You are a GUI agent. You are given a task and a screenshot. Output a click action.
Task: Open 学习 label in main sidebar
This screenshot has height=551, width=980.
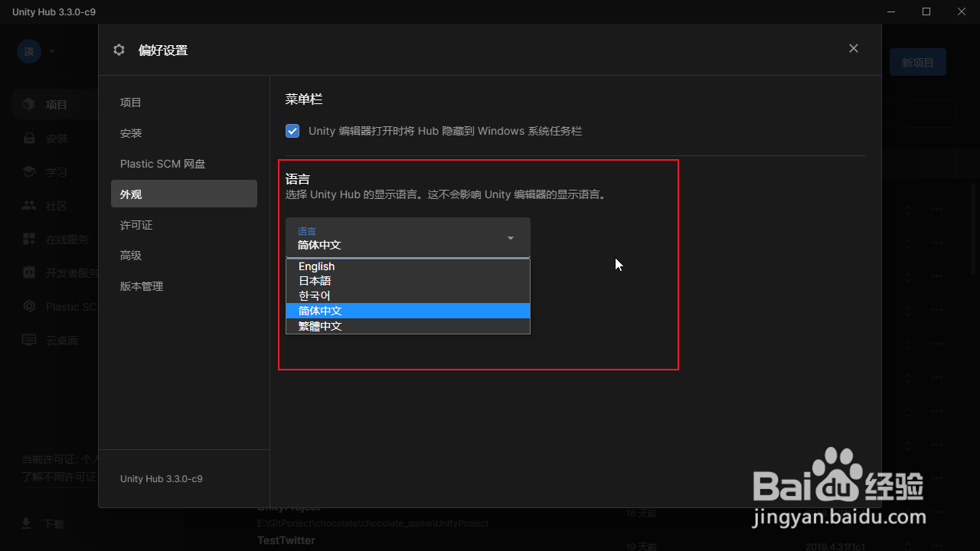pyautogui.click(x=57, y=172)
